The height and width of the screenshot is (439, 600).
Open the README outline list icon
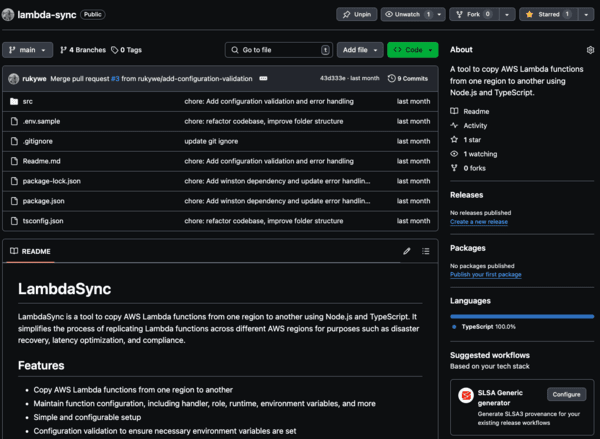pos(426,251)
